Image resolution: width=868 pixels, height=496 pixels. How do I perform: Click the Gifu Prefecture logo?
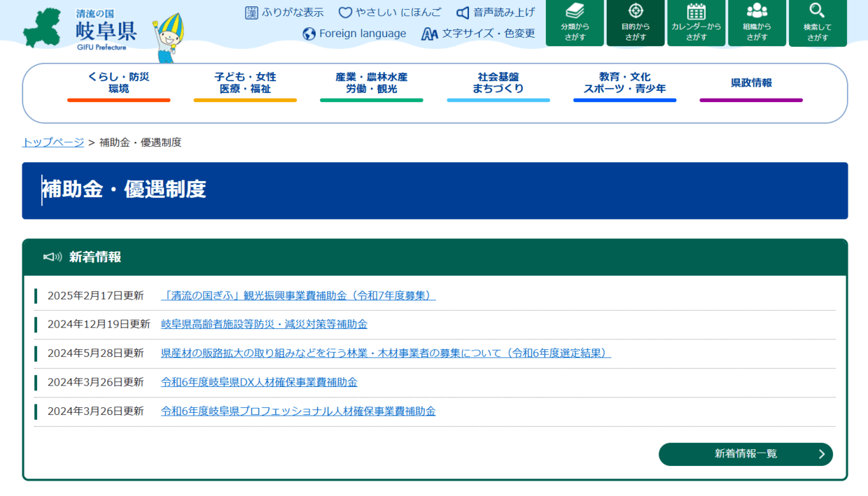click(79, 29)
